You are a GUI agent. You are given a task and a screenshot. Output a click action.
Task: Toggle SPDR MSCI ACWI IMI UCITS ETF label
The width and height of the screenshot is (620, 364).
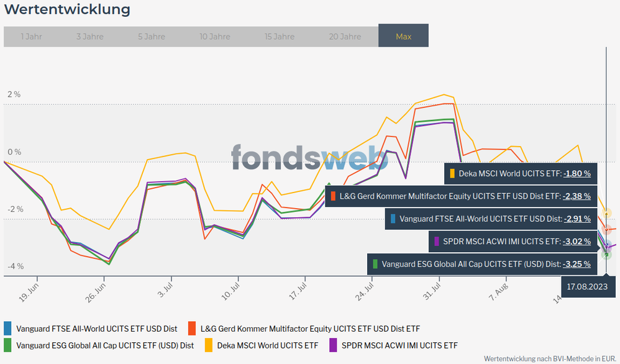point(399,345)
